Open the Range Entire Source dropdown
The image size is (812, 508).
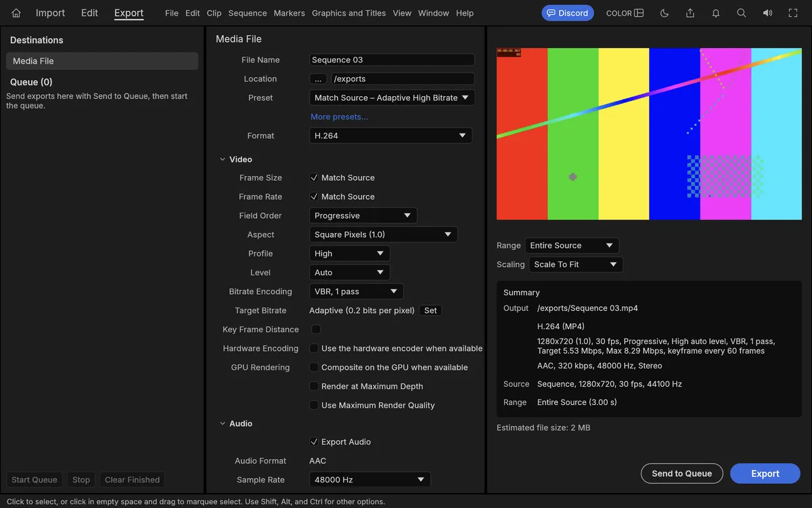click(x=572, y=245)
